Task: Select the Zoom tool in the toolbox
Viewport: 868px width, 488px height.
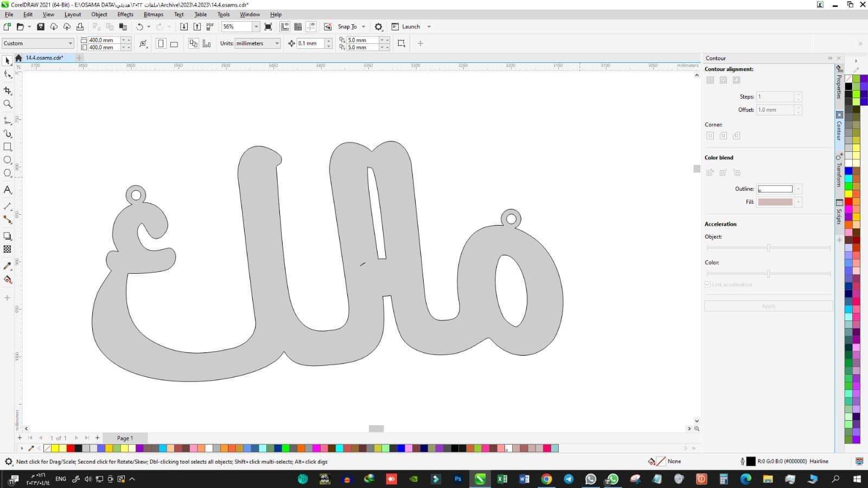Action: (8, 104)
